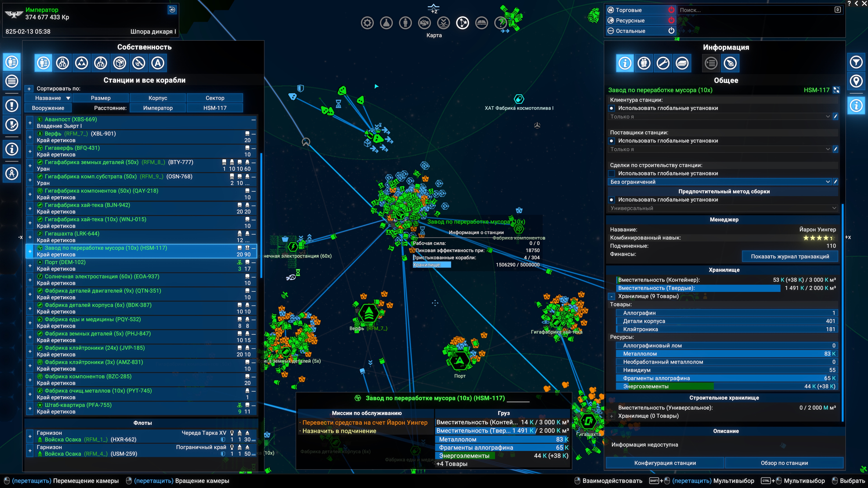Click Назначить в подчинение mission

point(339,431)
